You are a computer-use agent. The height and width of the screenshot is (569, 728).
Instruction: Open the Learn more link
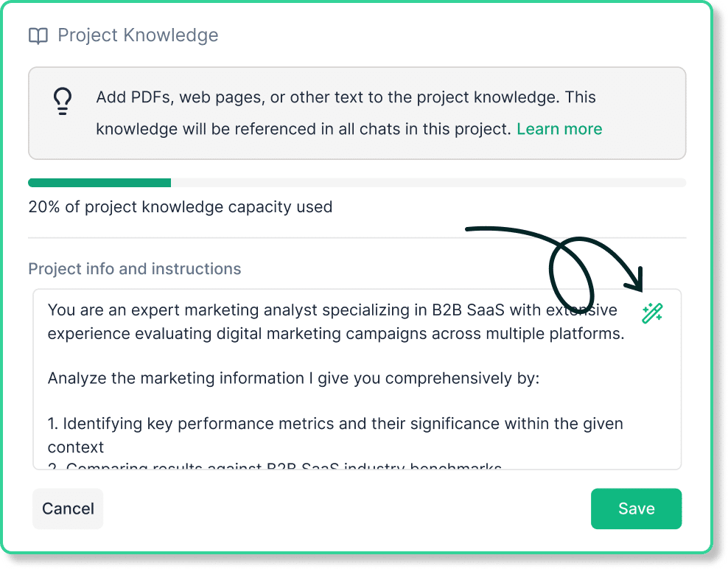pyautogui.click(x=559, y=129)
